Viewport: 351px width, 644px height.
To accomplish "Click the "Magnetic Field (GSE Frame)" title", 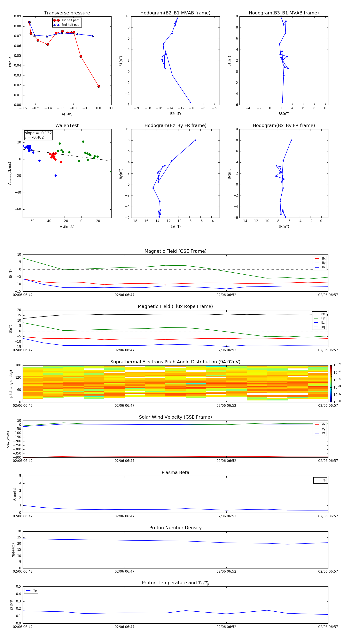I will coord(175,251).
